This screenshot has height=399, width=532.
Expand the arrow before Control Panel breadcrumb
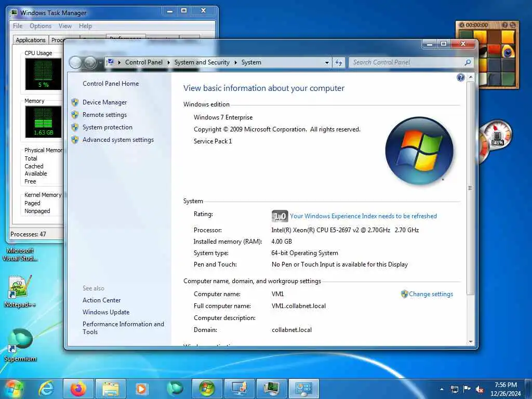(x=119, y=62)
